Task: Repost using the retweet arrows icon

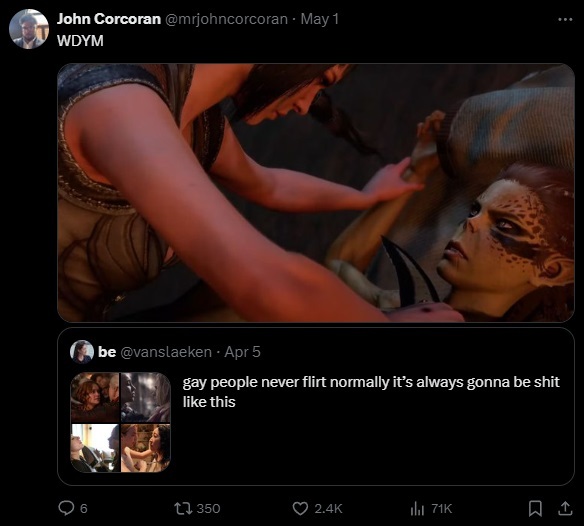Action: click(183, 508)
